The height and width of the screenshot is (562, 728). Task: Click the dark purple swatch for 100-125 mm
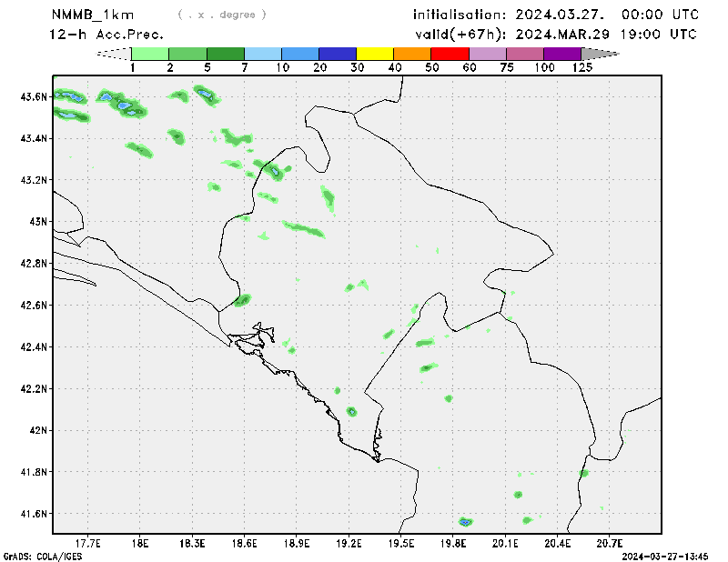tap(562, 54)
